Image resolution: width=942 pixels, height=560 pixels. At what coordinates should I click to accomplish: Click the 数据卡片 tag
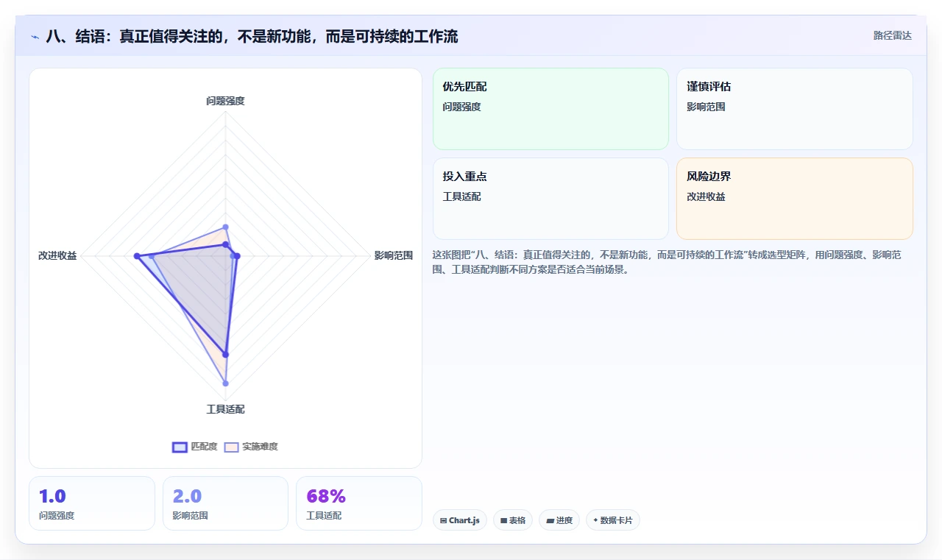point(613,520)
